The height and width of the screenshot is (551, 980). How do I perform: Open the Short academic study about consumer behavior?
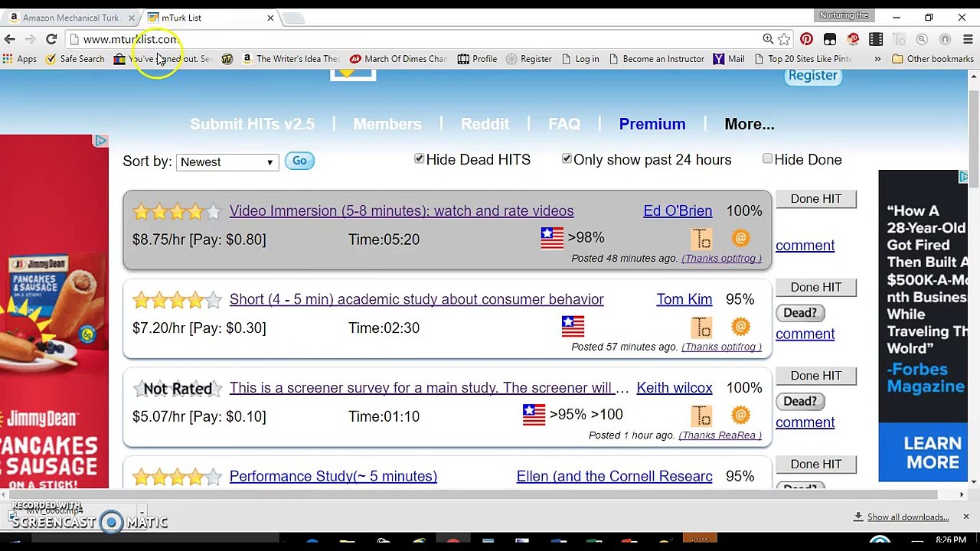[x=416, y=299]
